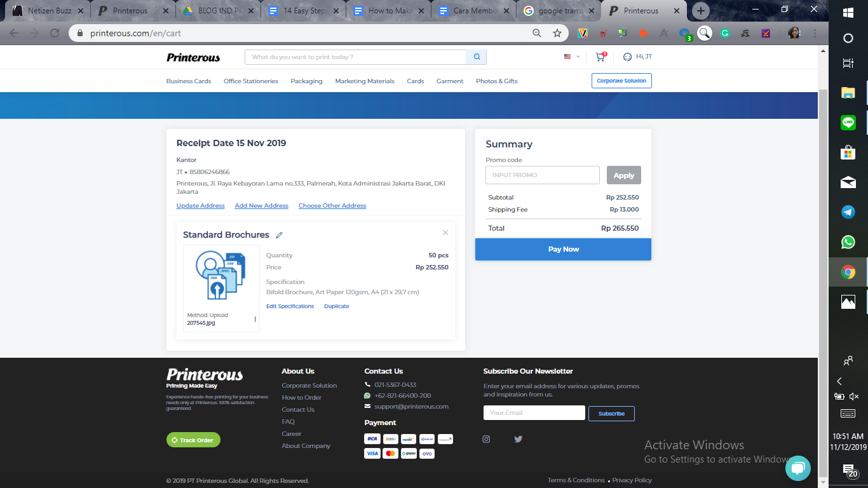Open the language flag dropdown
This screenshot has height=488, width=868.
[571, 57]
